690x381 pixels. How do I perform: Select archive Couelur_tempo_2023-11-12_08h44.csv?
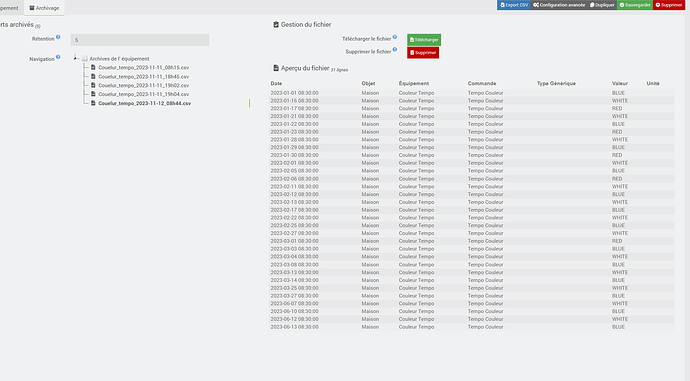tap(144, 103)
